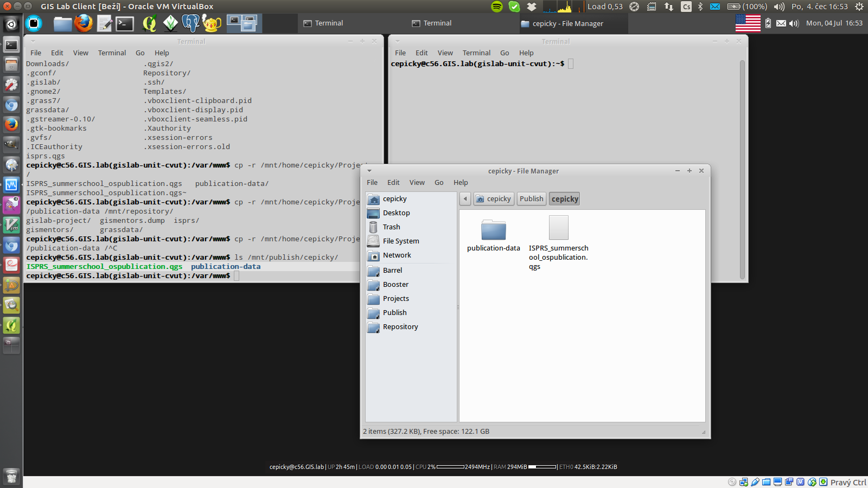Open terminal launcher in guest panel
Screen dimensions: 868x488
125,23
